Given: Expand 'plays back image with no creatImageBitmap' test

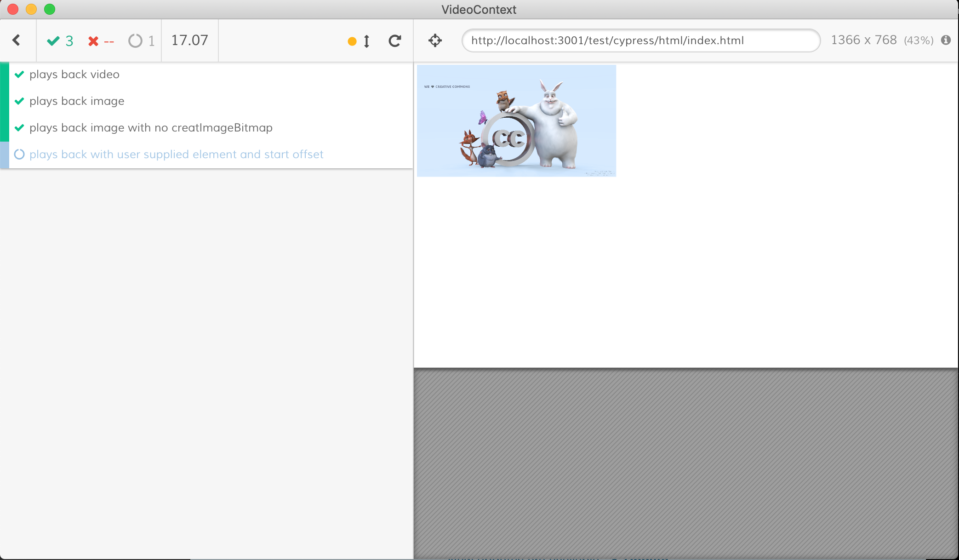Looking at the screenshot, I should (x=151, y=128).
